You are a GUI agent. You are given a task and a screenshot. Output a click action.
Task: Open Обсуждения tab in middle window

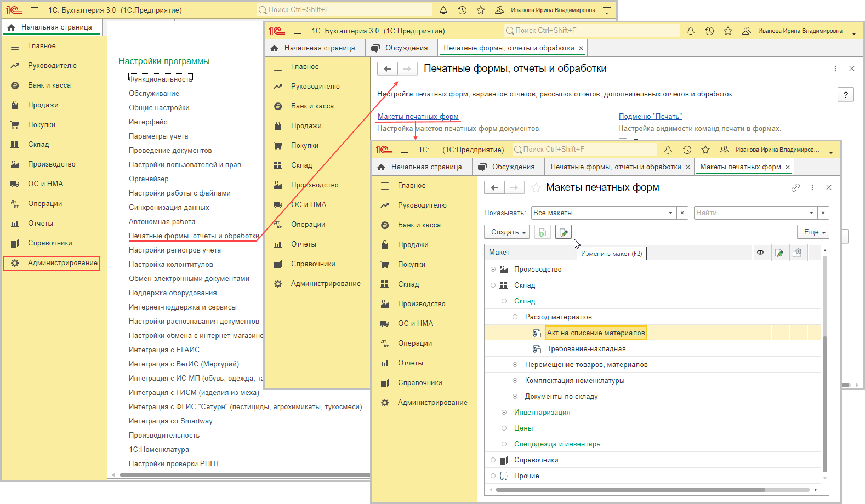coord(401,48)
